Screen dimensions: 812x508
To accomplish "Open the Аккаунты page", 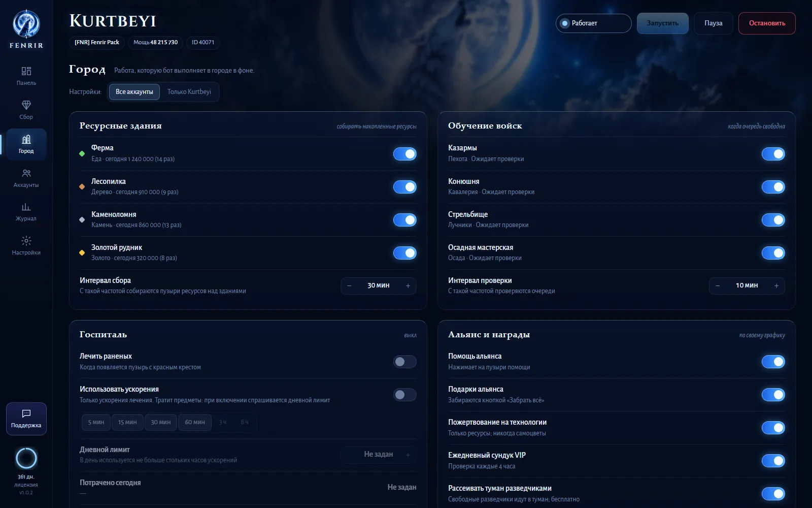I will tap(26, 178).
